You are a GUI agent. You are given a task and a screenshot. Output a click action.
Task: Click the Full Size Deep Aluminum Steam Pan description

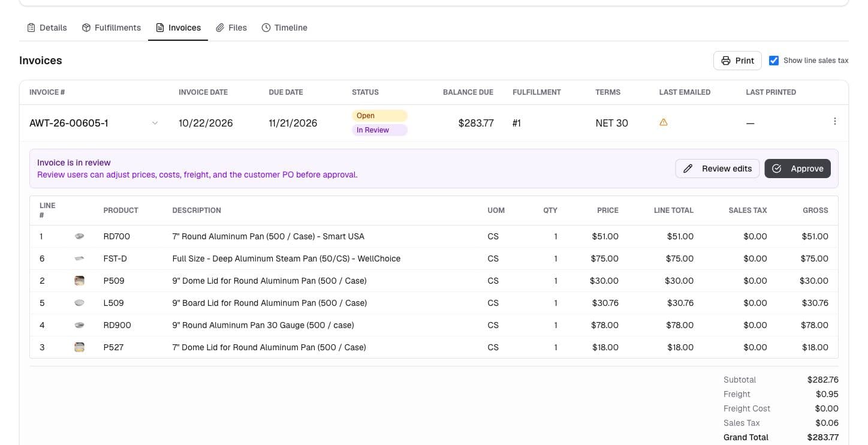287,258
